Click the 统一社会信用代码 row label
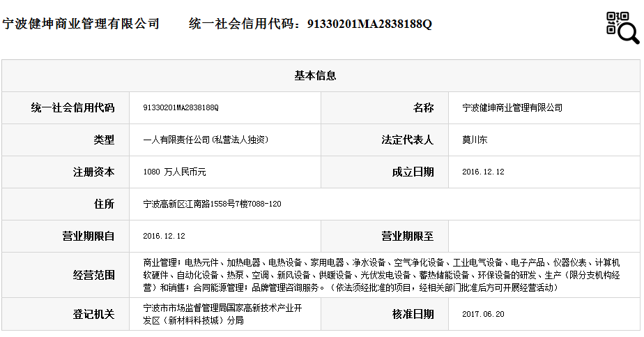This screenshot has height=337, width=644. tap(72, 107)
